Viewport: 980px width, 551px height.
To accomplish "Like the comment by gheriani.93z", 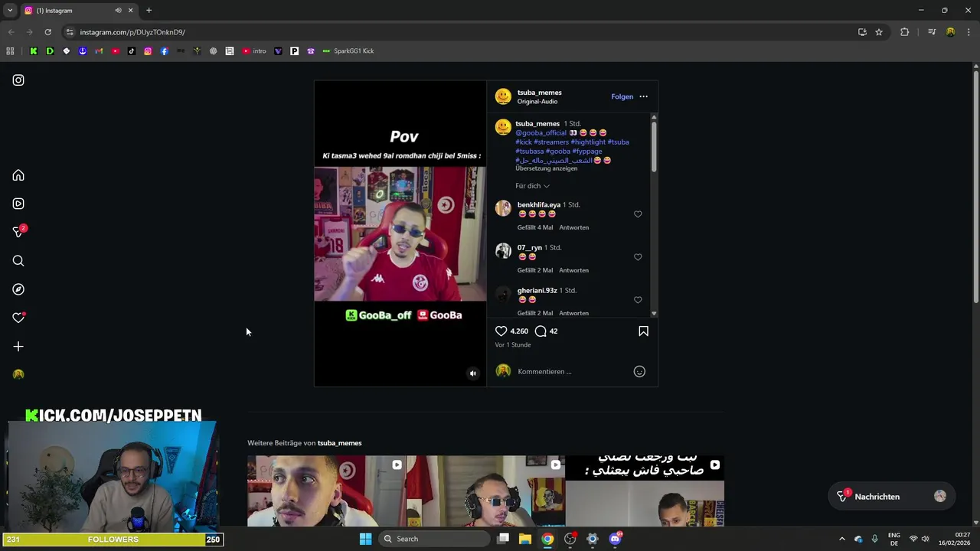I will (638, 300).
